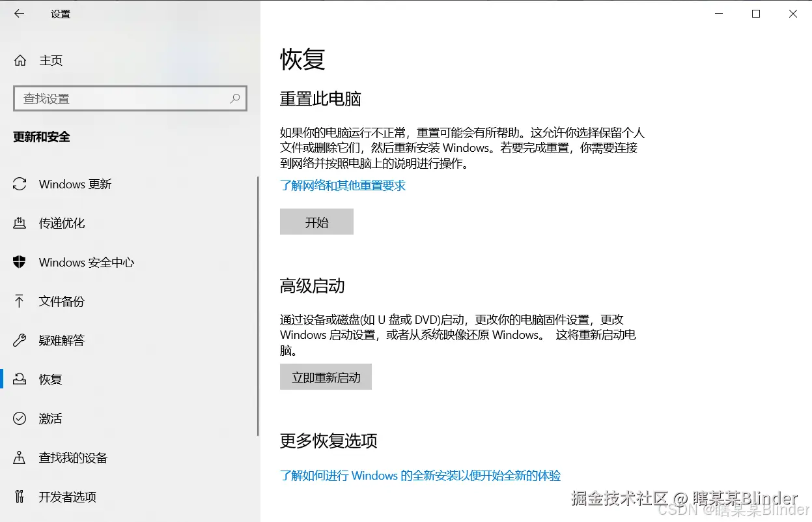Click the search magnifier in 查找设置
Screen dimensions: 812x522
coord(235,98)
